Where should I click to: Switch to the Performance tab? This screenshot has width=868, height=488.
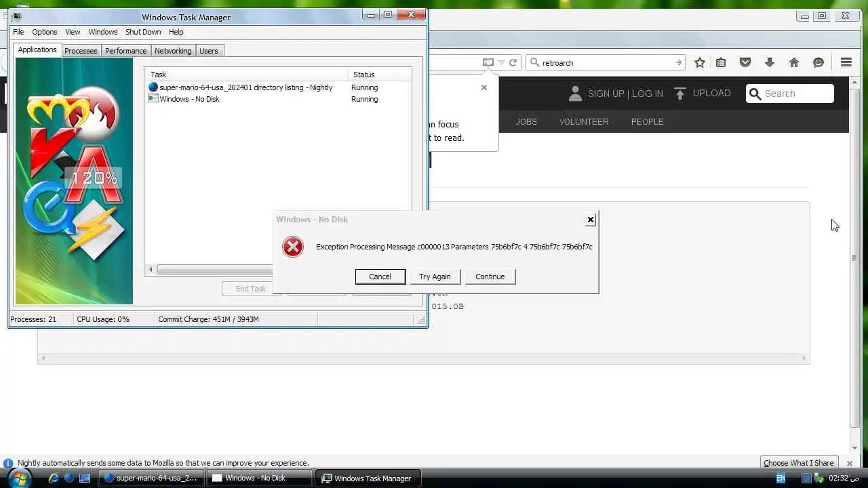[125, 51]
